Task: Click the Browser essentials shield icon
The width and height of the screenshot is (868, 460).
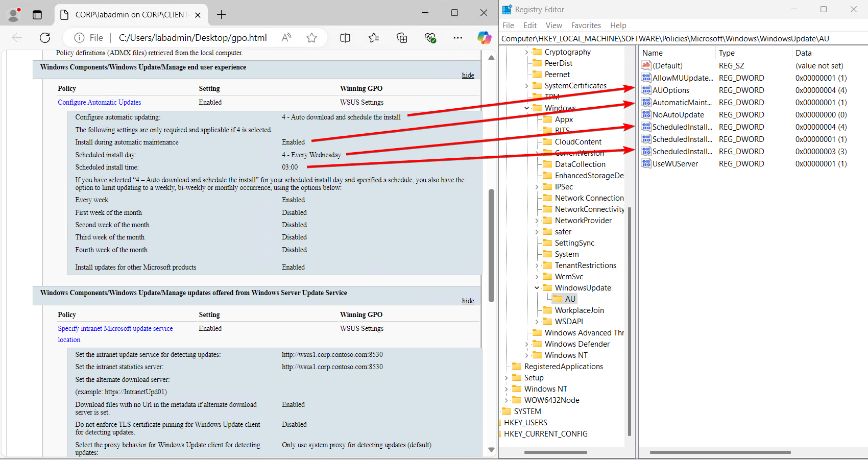Action: pos(430,37)
